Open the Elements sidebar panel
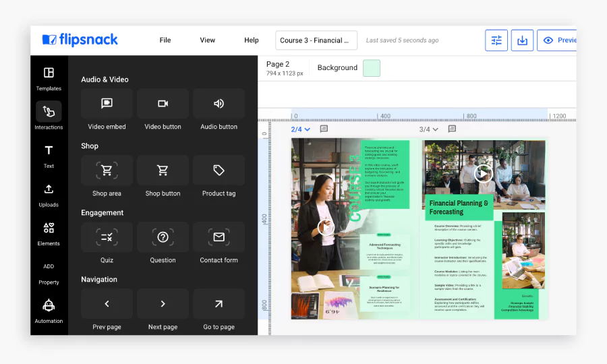The height and width of the screenshot is (364, 607). click(x=49, y=234)
